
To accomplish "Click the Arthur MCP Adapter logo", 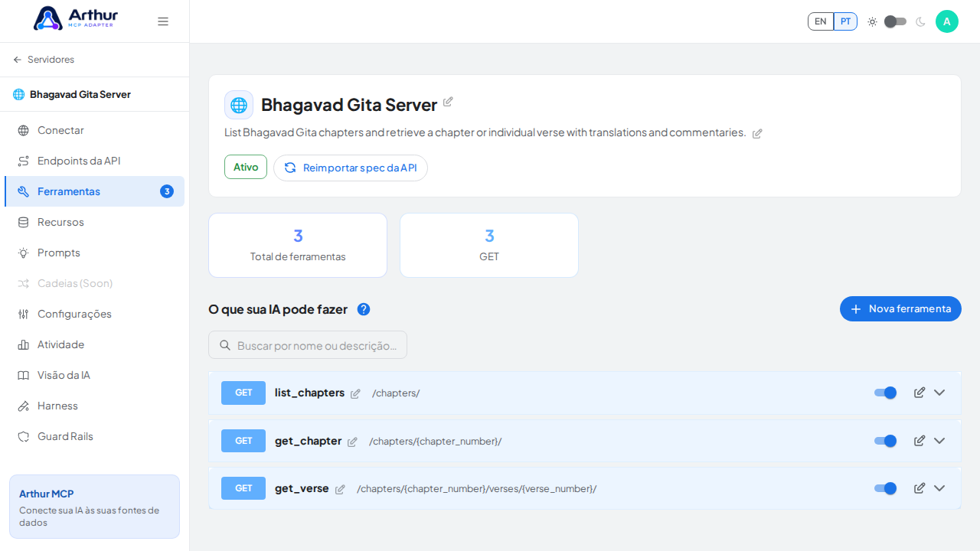I will coord(76,18).
